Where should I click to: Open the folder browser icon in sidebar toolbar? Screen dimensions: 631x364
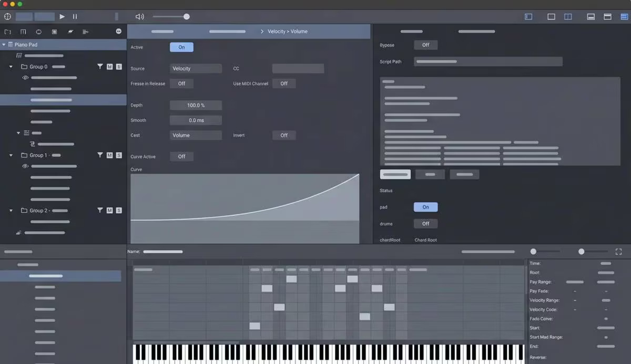[7, 32]
